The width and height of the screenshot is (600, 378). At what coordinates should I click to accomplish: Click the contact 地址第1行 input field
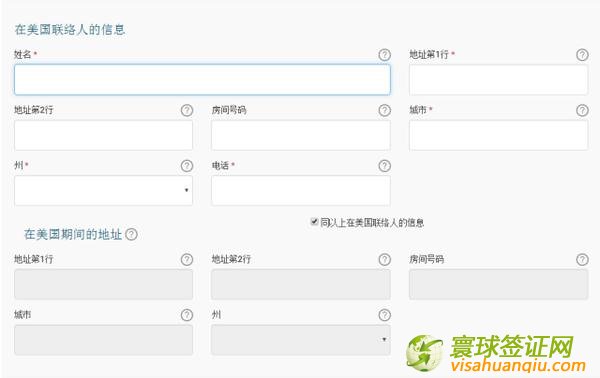click(498, 80)
